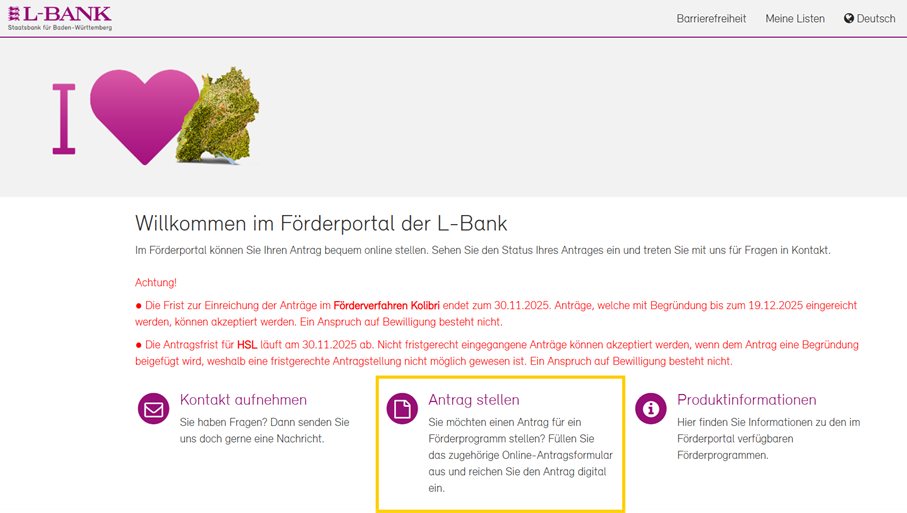Click the document icon for Antrag stellen
The image size is (907, 513).
(402, 408)
